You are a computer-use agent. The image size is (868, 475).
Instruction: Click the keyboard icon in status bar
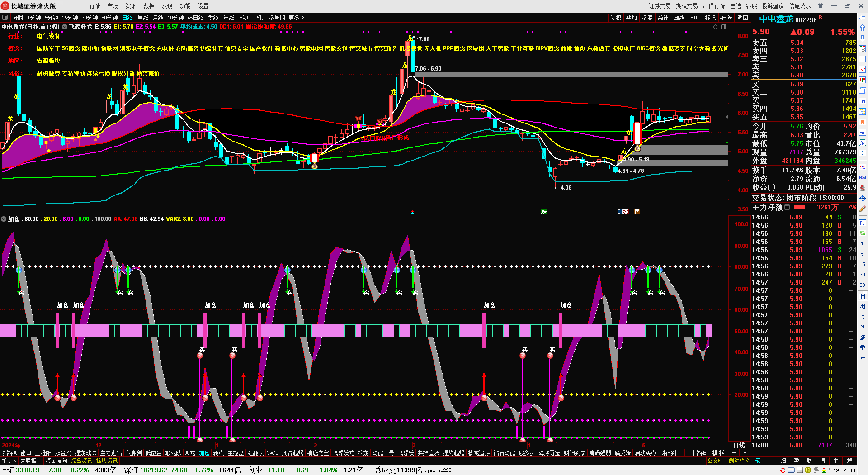point(792,470)
